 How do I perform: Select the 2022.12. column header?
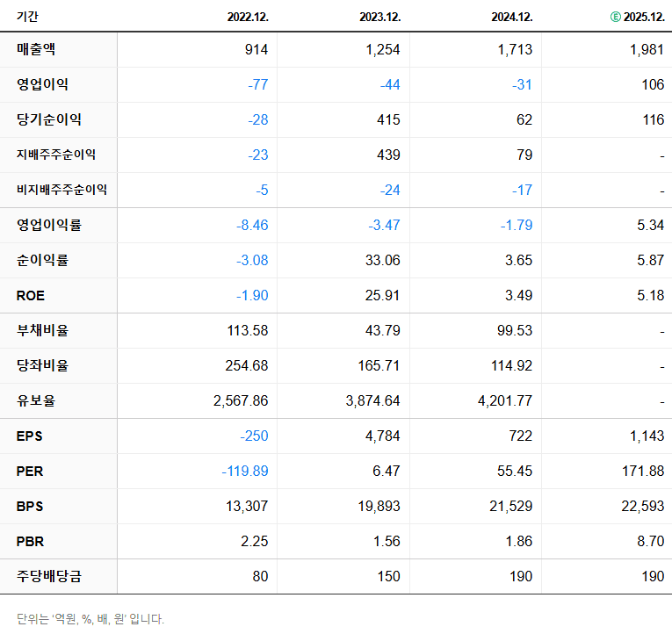[248, 17]
